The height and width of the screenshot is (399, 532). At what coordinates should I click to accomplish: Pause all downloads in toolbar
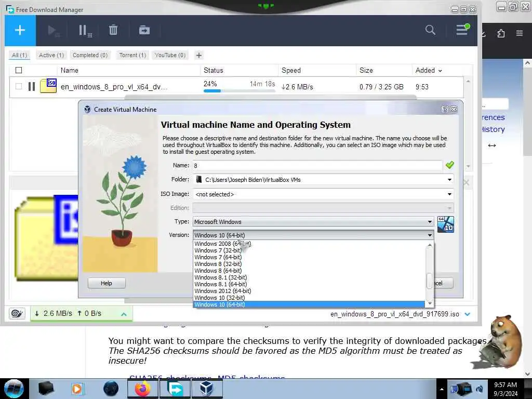point(85,31)
